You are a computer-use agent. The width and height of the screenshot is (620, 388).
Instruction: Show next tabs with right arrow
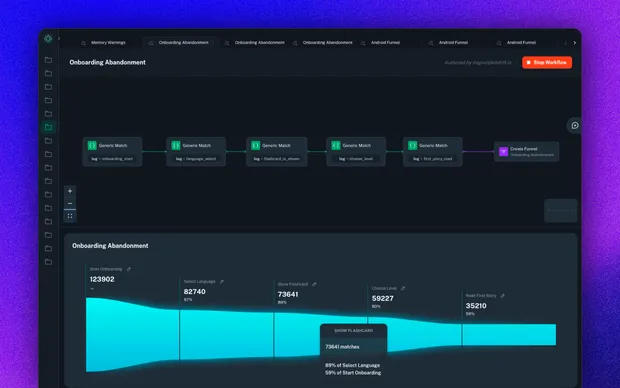coord(575,43)
